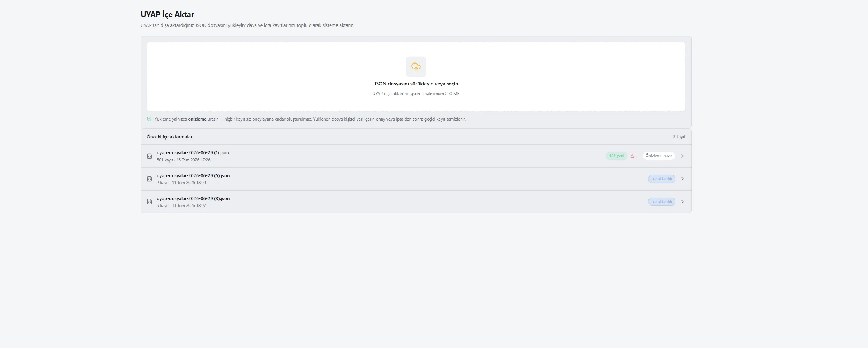Click the subtitle beginning "UYAP'tan dışa aktardığınız JSON"
868x348 pixels.
point(247,25)
